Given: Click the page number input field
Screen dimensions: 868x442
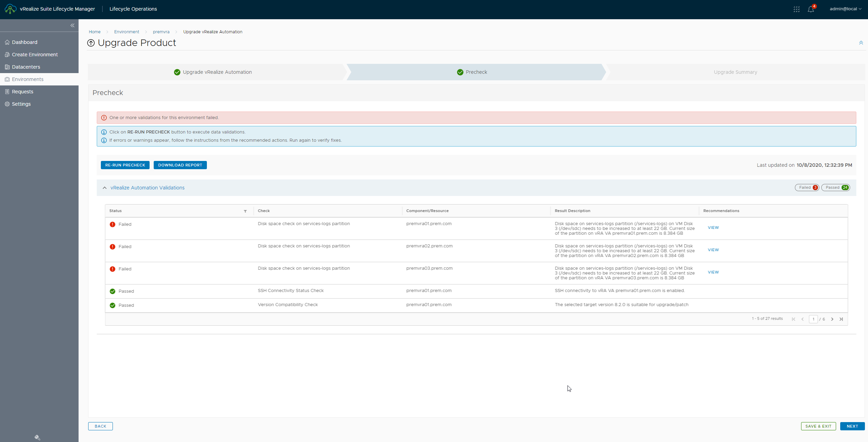Looking at the screenshot, I should pos(813,319).
